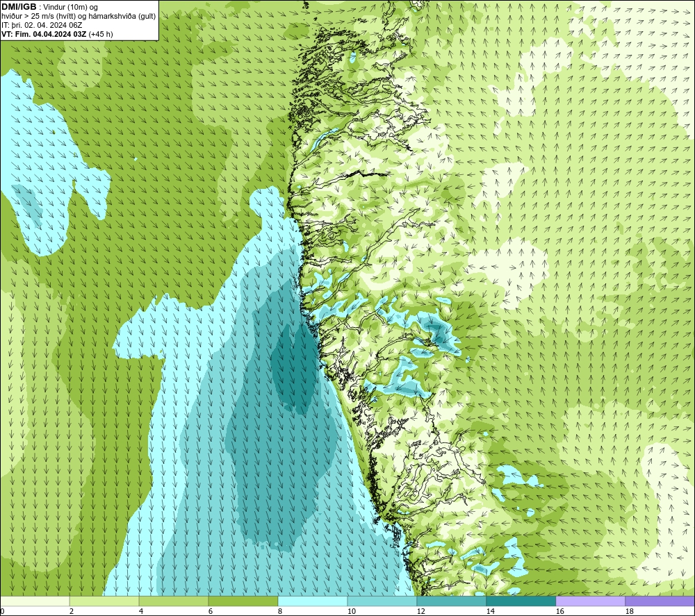Click the 10-12 m/s teal swatch

coord(382,601)
